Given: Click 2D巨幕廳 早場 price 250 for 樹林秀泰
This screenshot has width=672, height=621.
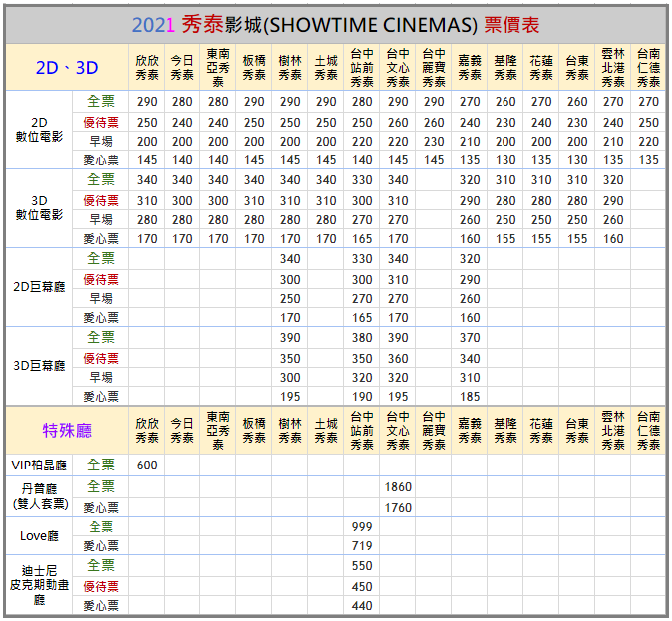Looking at the screenshot, I should tap(290, 298).
